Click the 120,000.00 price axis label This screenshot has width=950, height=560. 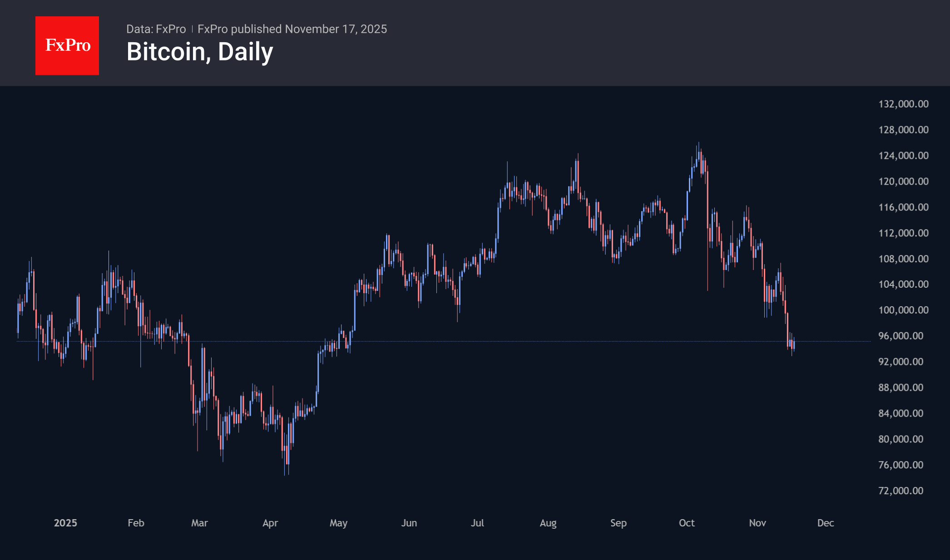click(x=903, y=182)
